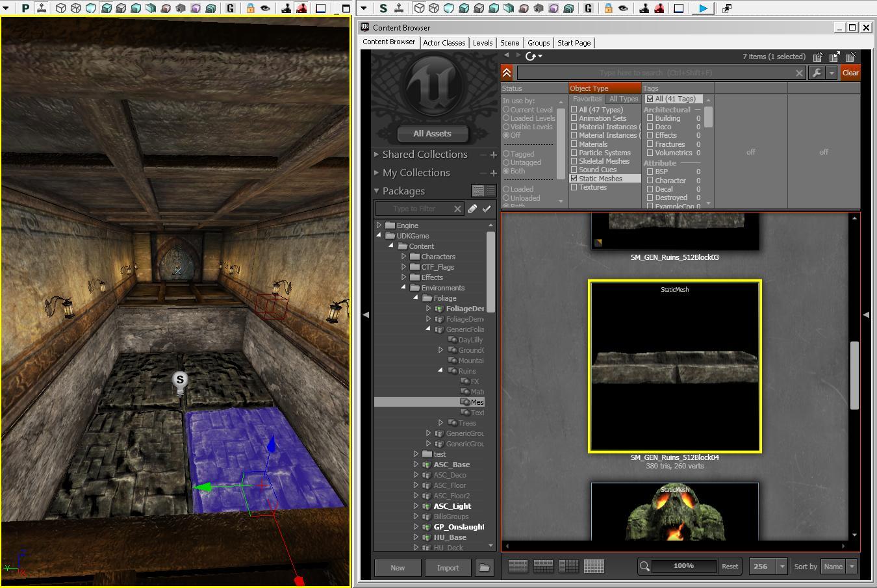Add a new Shared Collection with plus
Viewport: 877px width, 588px height.
[x=494, y=155]
